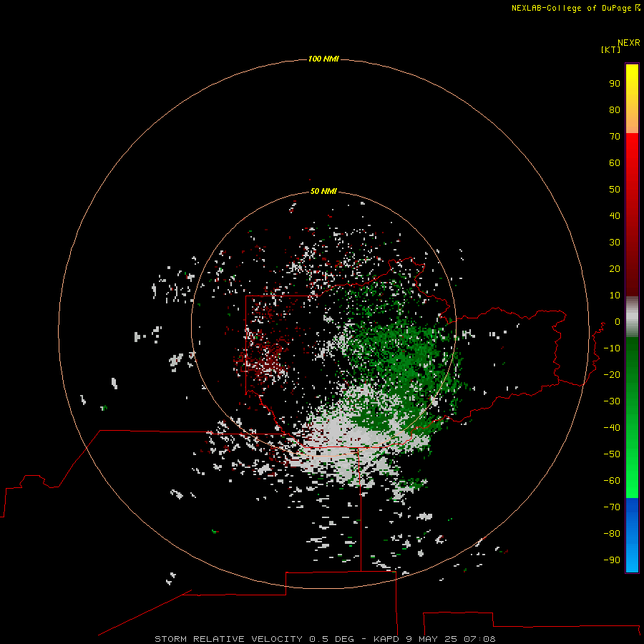644x644 pixels.
Task: Click the Storm Relative Velocity caption at bottom
Action: 325,639
